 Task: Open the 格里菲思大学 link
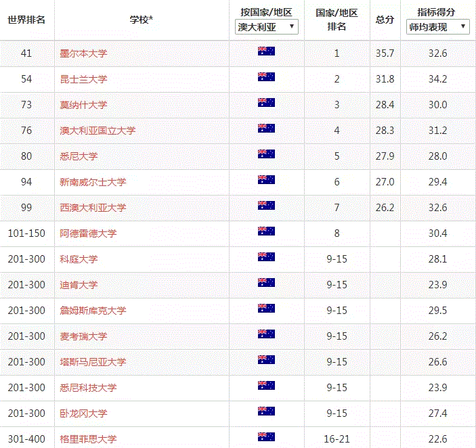(x=88, y=439)
